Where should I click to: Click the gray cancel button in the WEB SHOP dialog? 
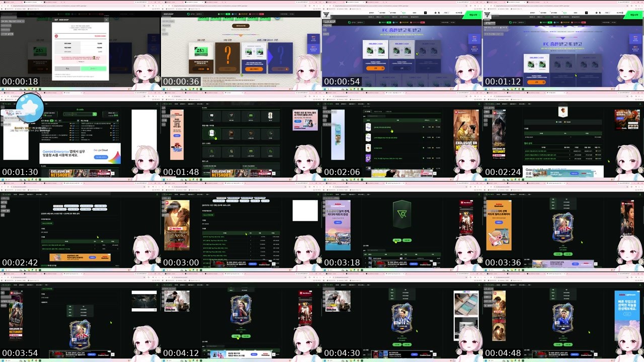pyautogui.click(x=67, y=68)
